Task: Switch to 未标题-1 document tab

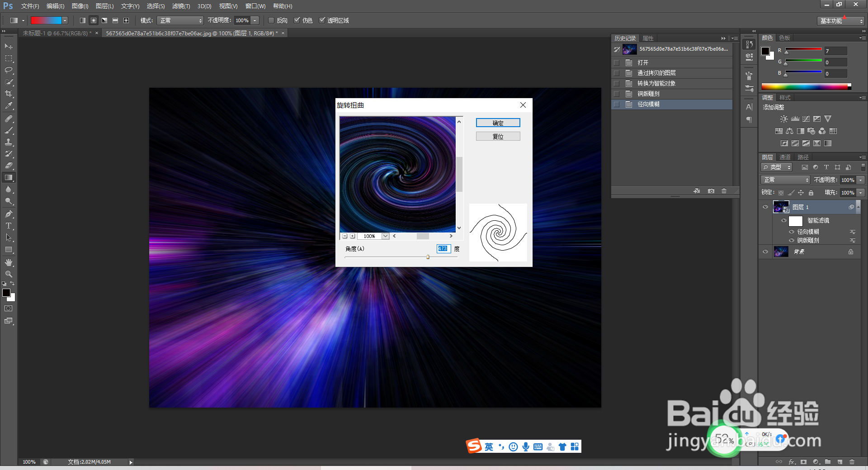Action: (57, 33)
